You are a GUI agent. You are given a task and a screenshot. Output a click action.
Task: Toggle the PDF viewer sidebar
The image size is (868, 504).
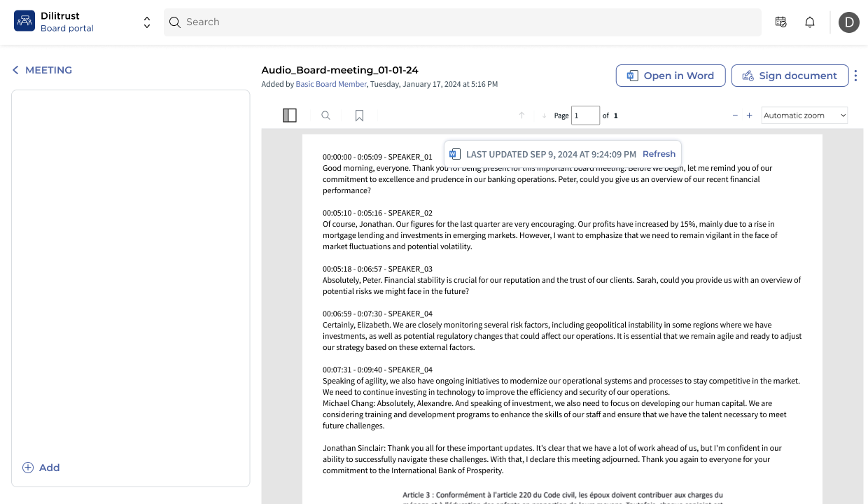[290, 115]
